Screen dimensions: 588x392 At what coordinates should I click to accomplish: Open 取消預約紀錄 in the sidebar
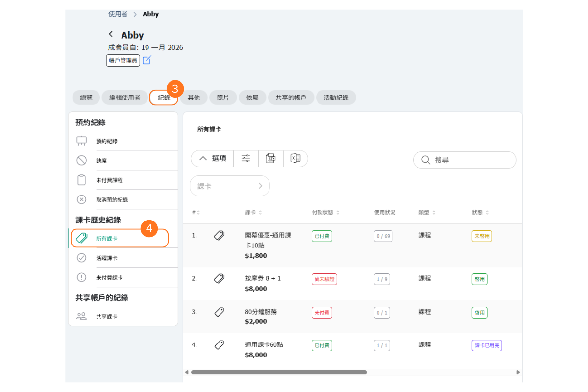click(x=112, y=200)
